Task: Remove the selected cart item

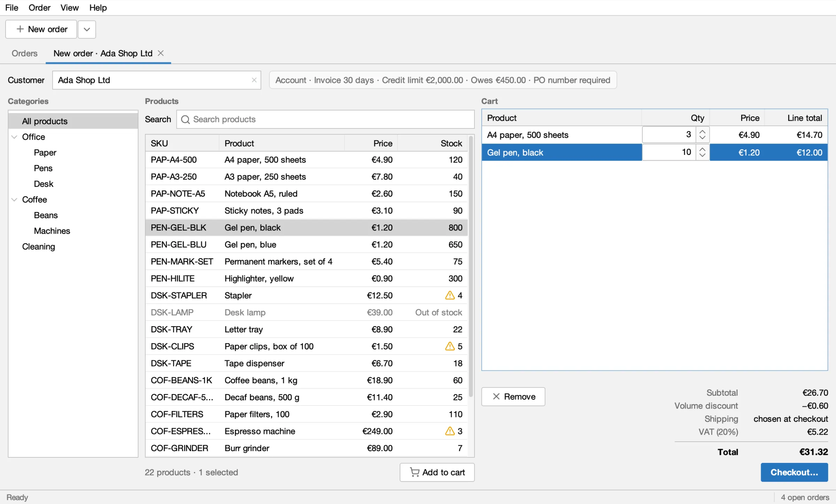Action: (513, 396)
